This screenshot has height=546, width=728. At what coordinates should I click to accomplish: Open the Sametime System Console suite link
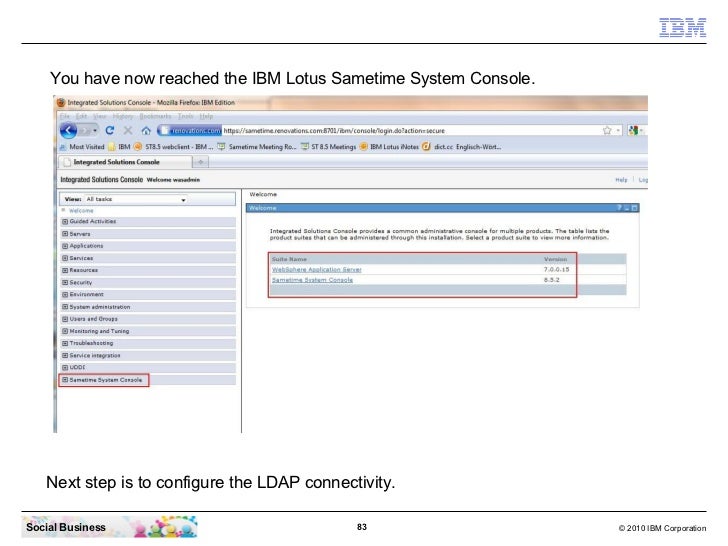click(312, 280)
